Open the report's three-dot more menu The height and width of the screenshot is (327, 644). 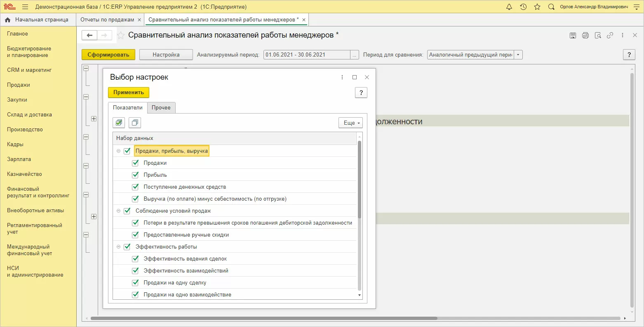623,36
